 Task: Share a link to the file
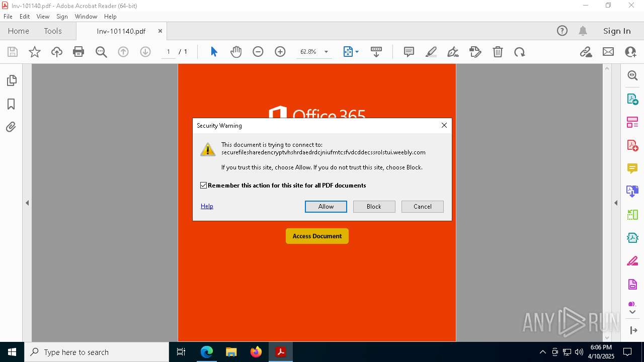point(586,52)
